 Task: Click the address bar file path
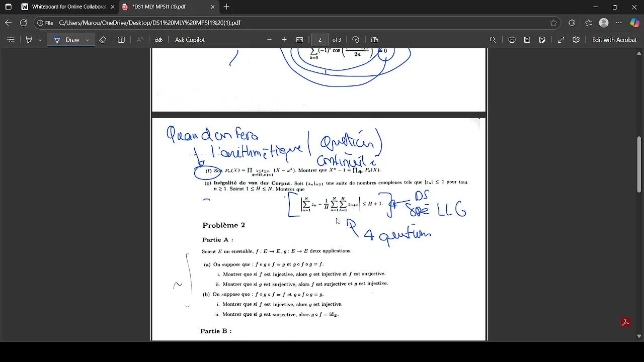[x=149, y=23]
